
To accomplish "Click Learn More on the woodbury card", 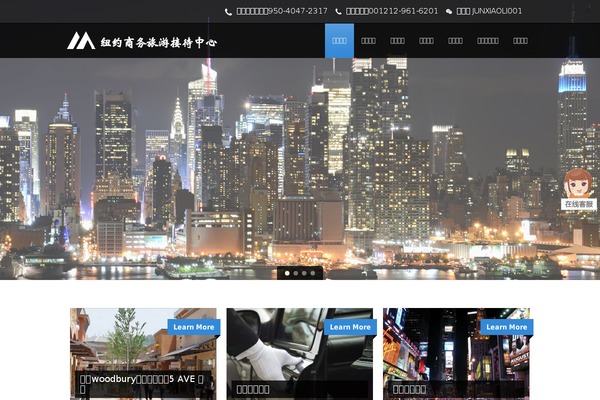I will [x=194, y=327].
